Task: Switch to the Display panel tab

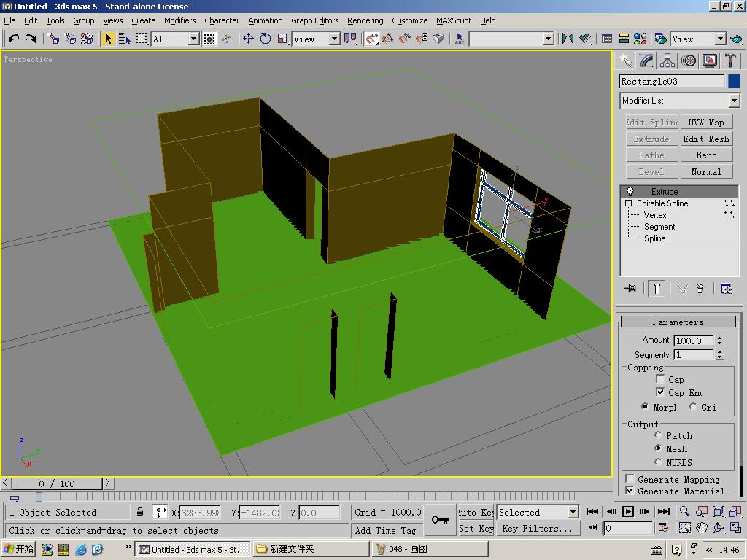Action: coord(710,61)
